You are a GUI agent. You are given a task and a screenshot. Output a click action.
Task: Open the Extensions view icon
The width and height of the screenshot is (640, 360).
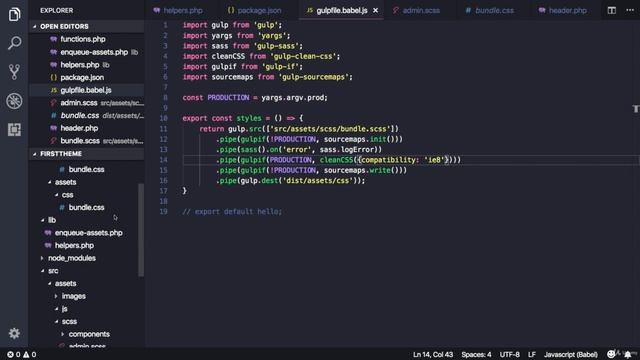(14, 129)
